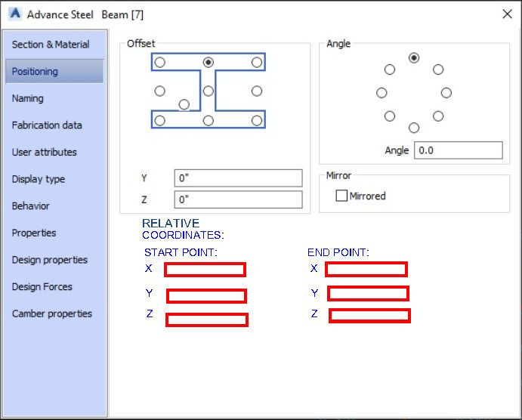
Task: Select left-side angle dial radio button
Action: 381,93
